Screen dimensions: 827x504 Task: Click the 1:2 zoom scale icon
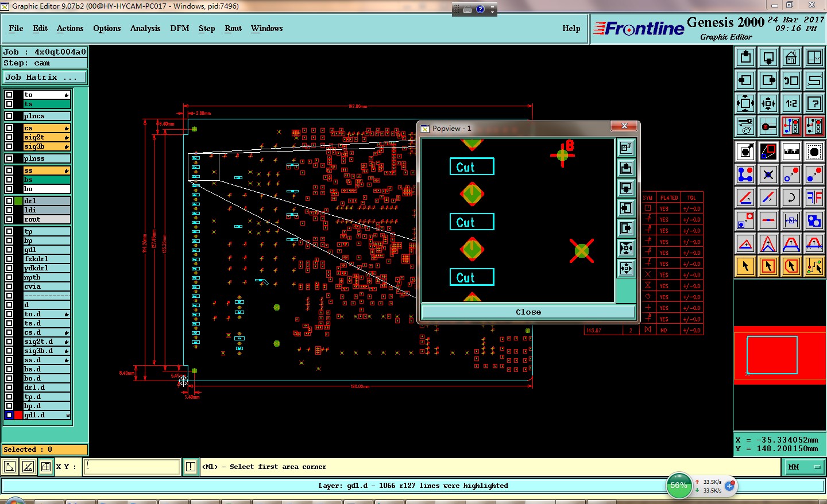[x=791, y=103]
